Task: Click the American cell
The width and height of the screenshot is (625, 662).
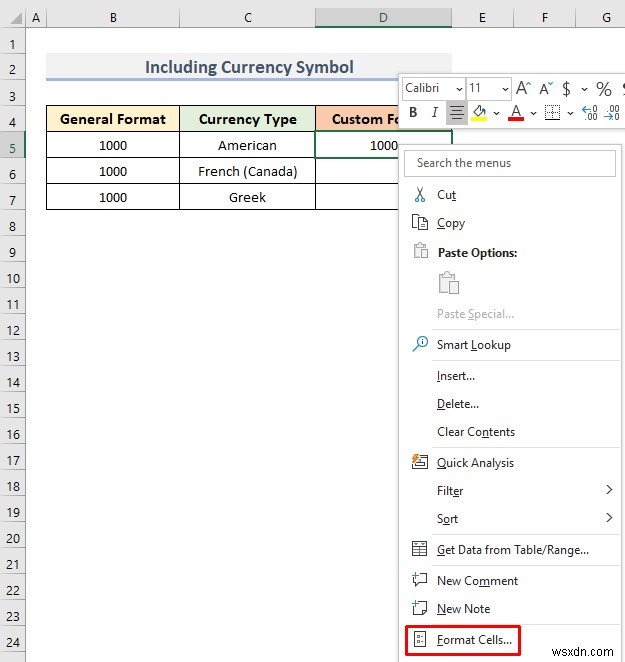Action: click(247, 145)
